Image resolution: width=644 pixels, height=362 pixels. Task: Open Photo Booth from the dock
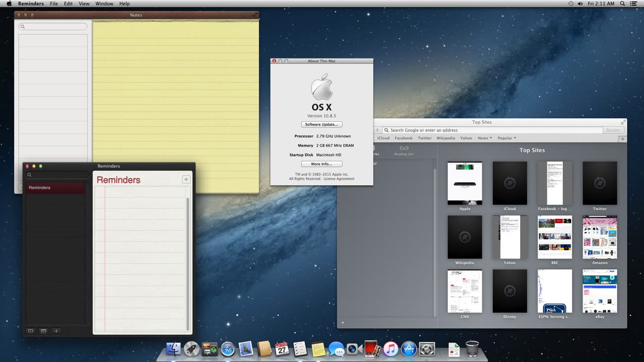coord(372,349)
